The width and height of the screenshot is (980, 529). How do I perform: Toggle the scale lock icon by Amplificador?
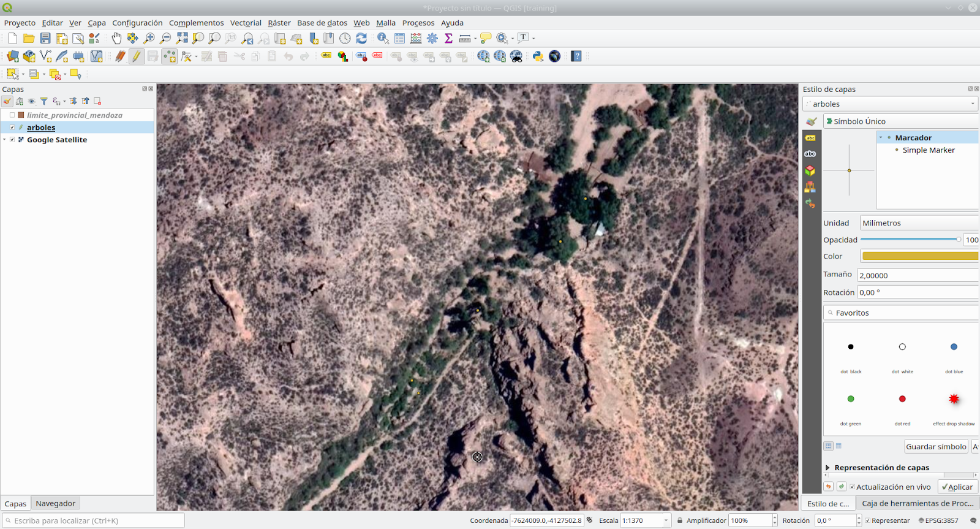pos(680,520)
